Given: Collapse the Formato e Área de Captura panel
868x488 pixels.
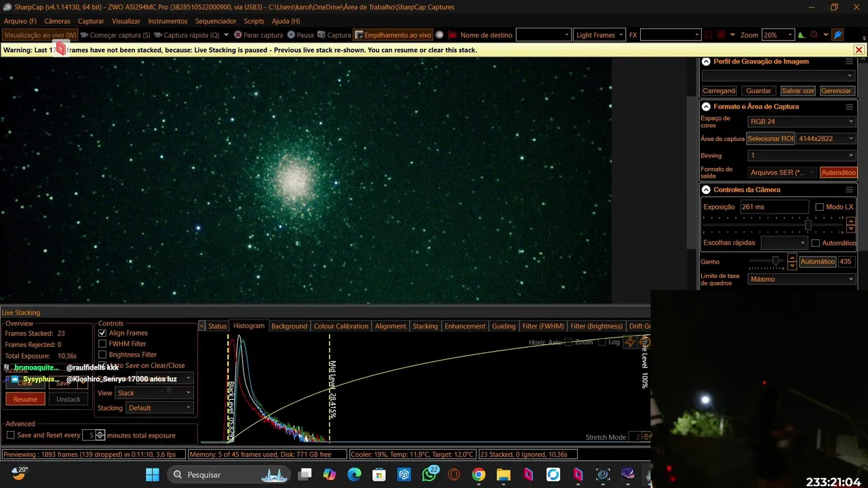Looking at the screenshot, I should [x=706, y=107].
